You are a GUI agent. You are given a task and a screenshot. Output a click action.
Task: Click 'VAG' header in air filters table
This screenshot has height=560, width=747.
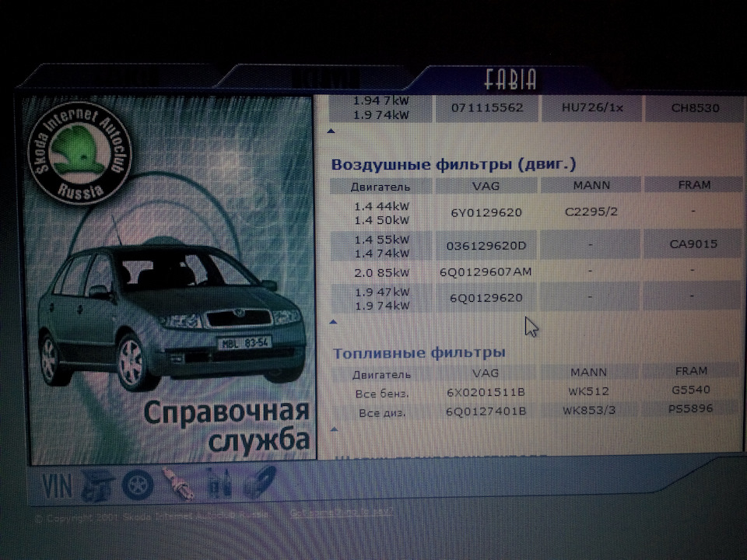(x=486, y=186)
